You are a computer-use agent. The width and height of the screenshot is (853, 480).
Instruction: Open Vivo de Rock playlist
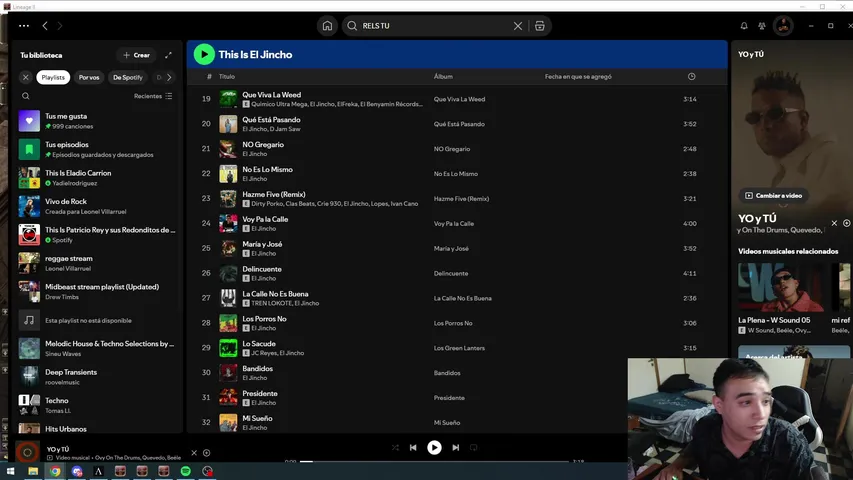(96, 206)
